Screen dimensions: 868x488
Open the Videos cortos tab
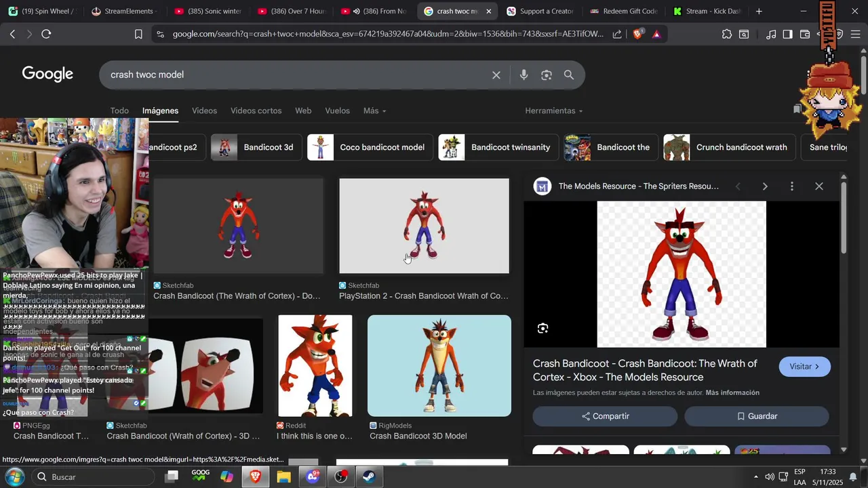pyautogui.click(x=256, y=110)
